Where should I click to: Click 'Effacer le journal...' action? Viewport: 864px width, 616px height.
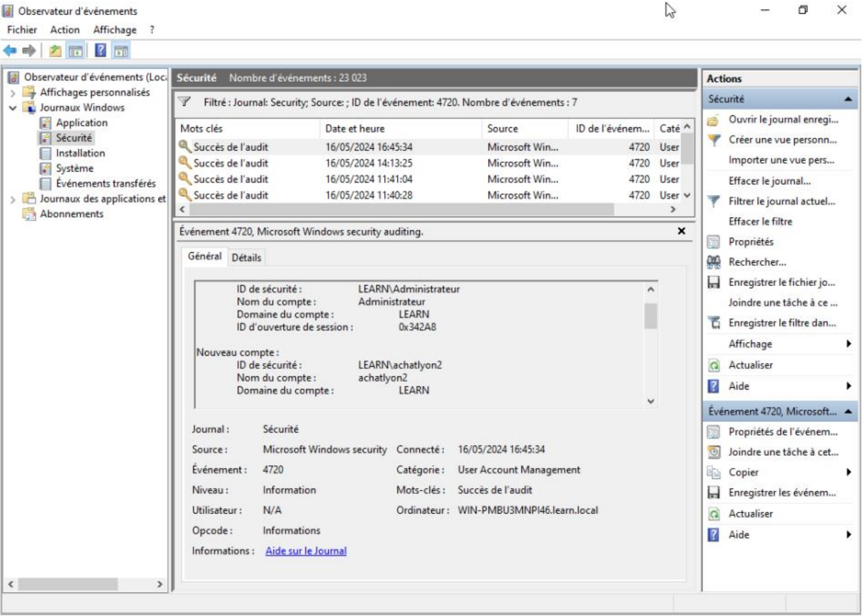(769, 181)
